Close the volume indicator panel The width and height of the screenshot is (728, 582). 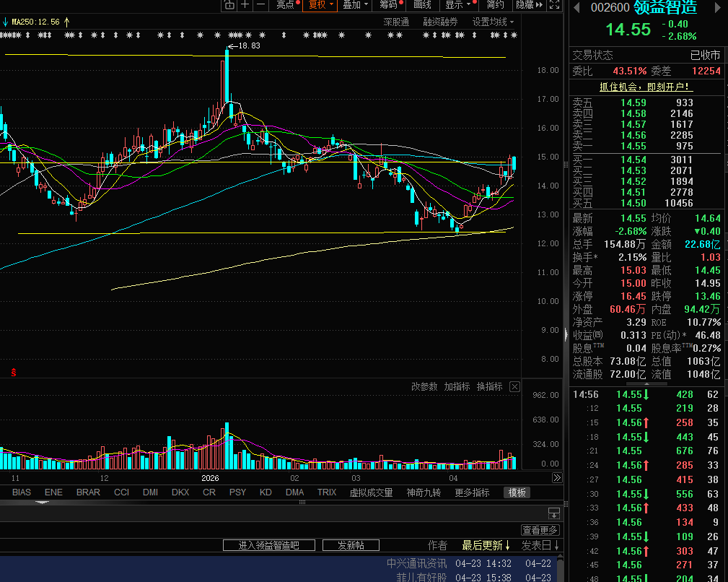tap(514, 386)
